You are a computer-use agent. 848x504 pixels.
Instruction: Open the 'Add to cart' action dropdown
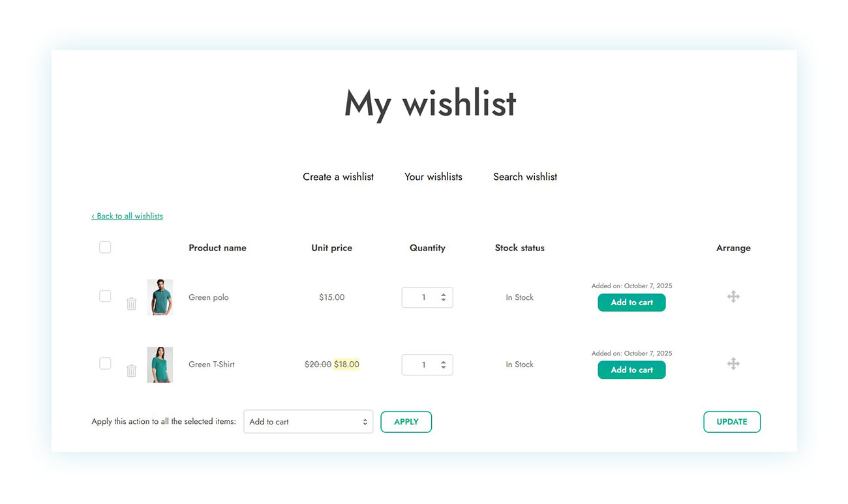click(x=308, y=422)
